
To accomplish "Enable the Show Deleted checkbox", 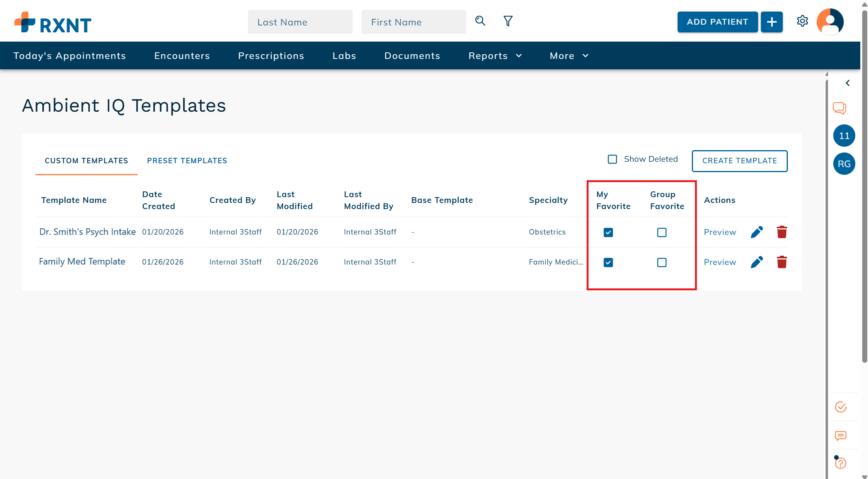I will click(612, 159).
